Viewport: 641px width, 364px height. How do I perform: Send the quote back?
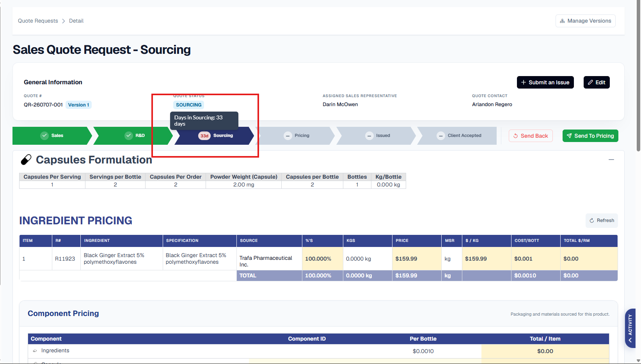[x=531, y=136]
